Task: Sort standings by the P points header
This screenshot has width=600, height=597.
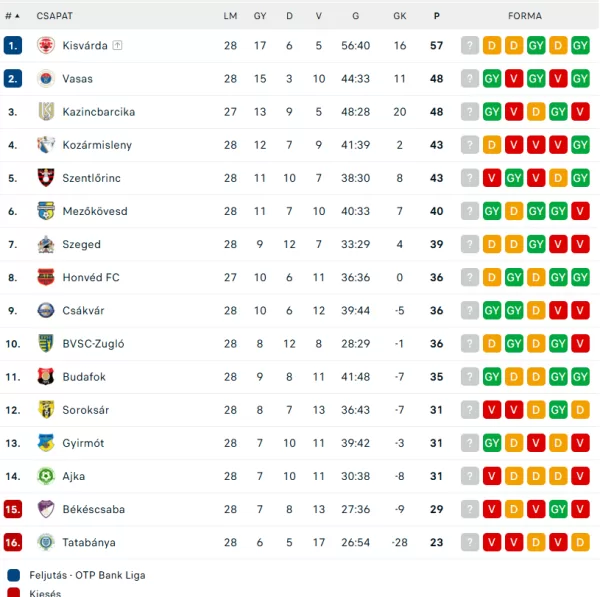Action: [437, 16]
